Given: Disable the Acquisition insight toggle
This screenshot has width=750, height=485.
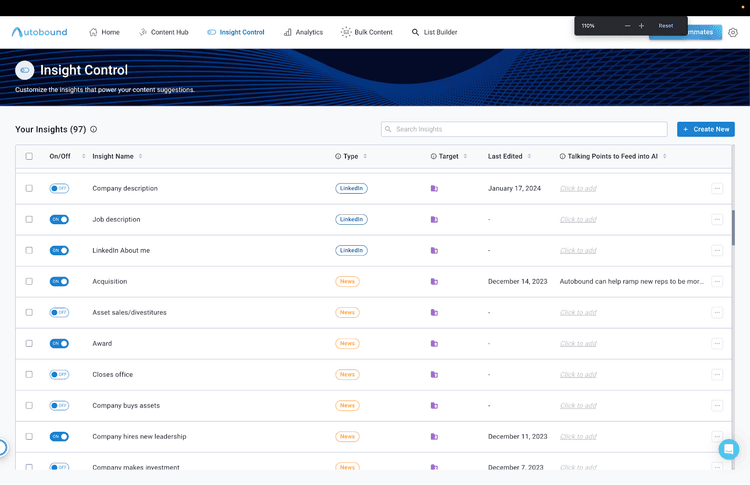Looking at the screenshot, I should (59, 282).
